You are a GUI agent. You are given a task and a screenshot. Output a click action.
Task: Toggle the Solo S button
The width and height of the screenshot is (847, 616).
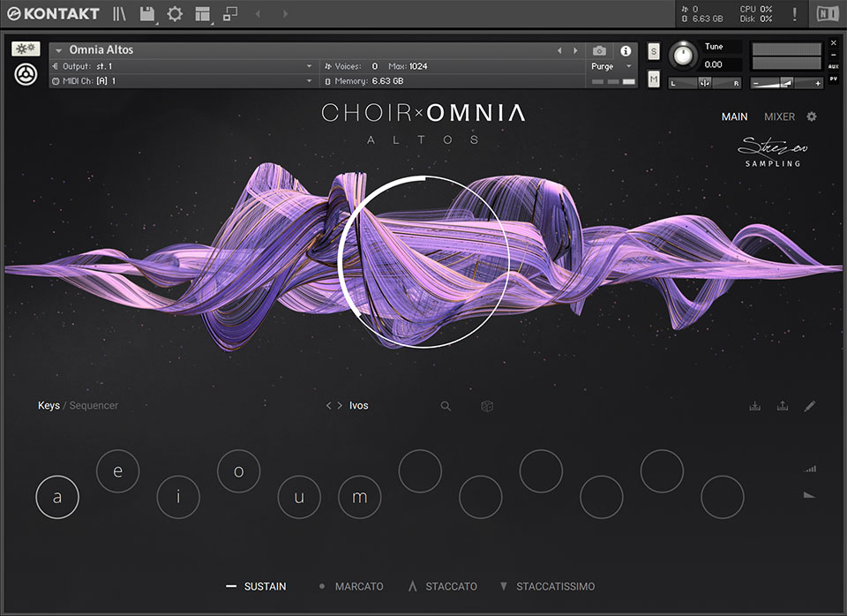tap(654, 51)
